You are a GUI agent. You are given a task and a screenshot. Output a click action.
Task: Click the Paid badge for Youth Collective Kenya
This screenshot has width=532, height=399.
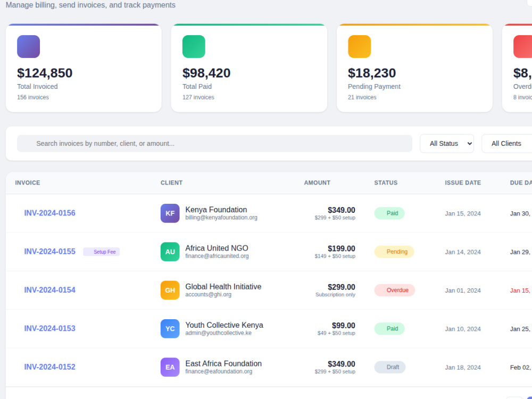click(x=389, y=329)
